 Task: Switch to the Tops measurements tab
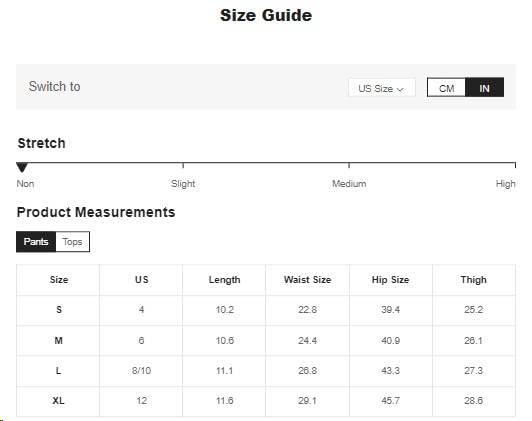[72, 242]
